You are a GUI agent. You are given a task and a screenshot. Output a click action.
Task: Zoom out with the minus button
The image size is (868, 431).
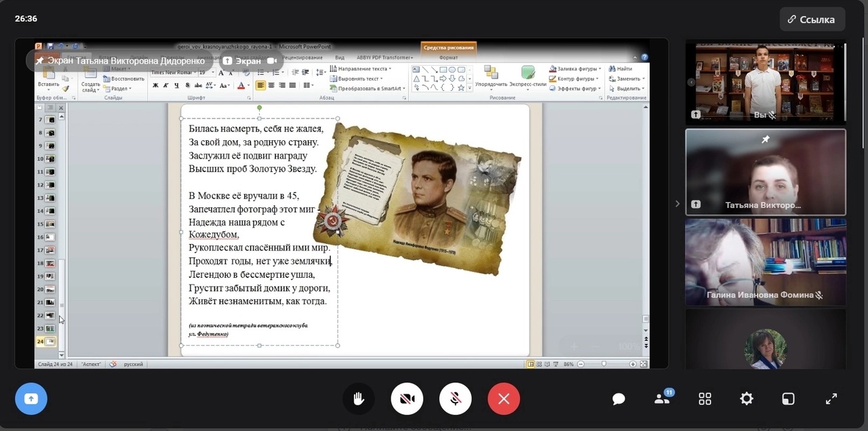click(580, 364)
